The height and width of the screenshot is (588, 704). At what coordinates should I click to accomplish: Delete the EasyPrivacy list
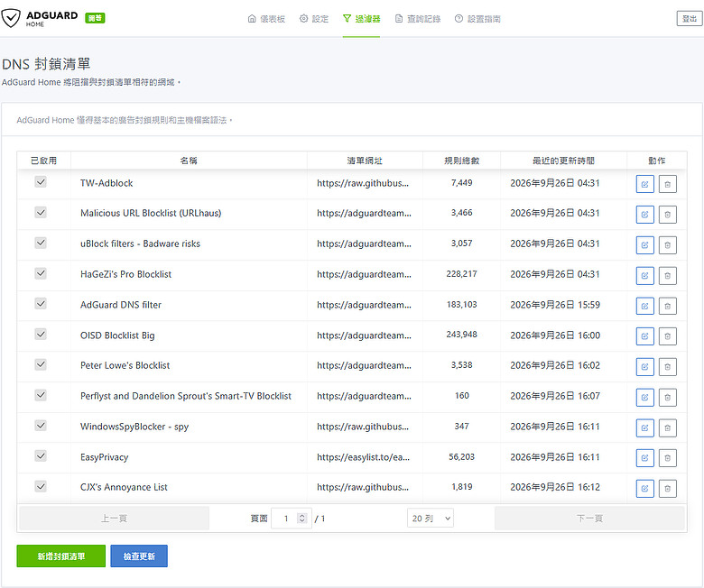[x=667, y=458]
